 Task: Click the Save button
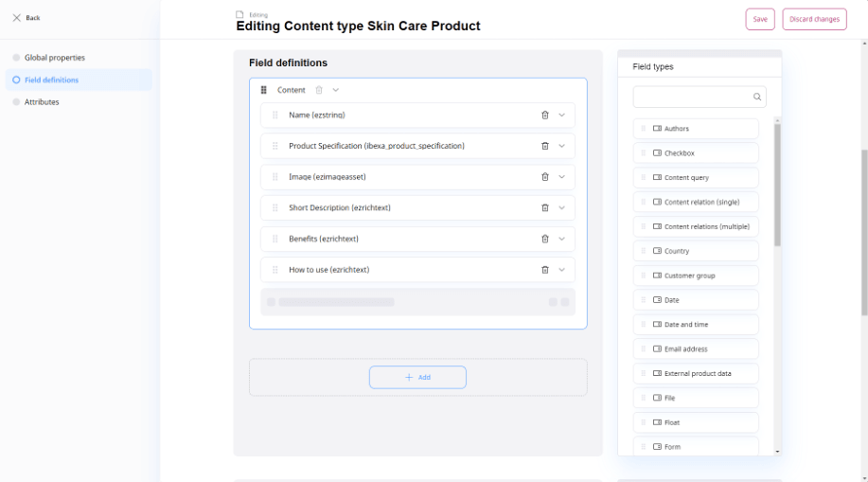tap(760, 19)
